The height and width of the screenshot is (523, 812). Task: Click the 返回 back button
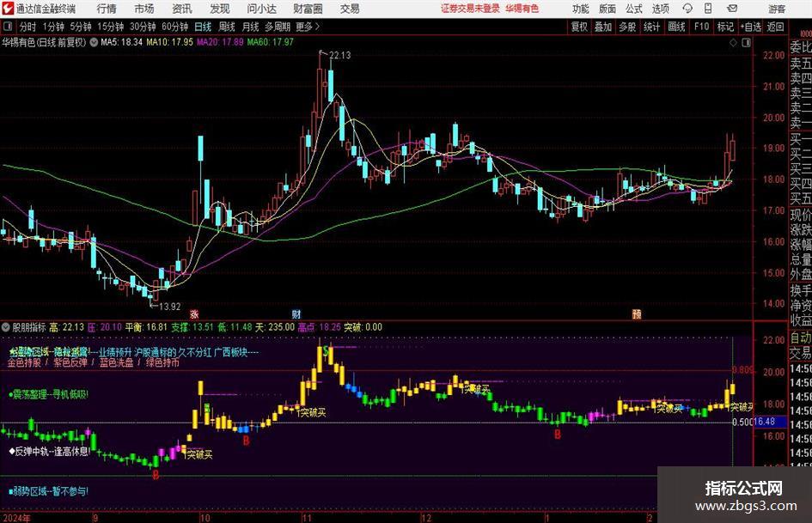775,27
